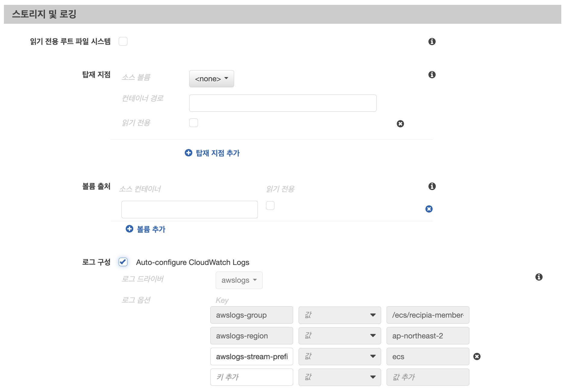Click the plus icon beside 탑재 지점 추가

(x=188, y=153)
